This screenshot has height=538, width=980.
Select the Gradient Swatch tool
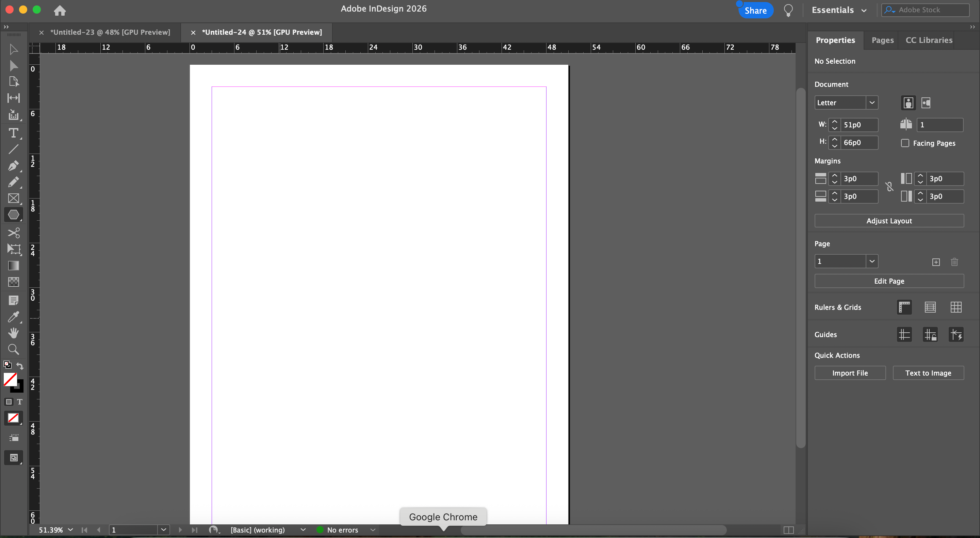[x=13, y=265]
